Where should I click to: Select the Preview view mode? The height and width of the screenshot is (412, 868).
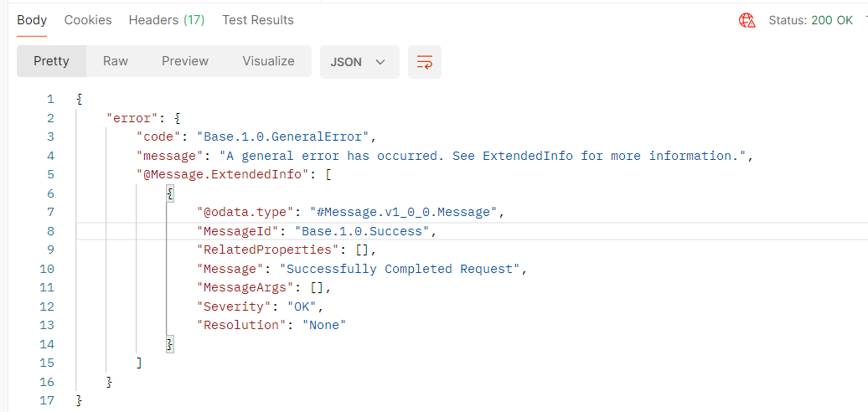point(185,61)
